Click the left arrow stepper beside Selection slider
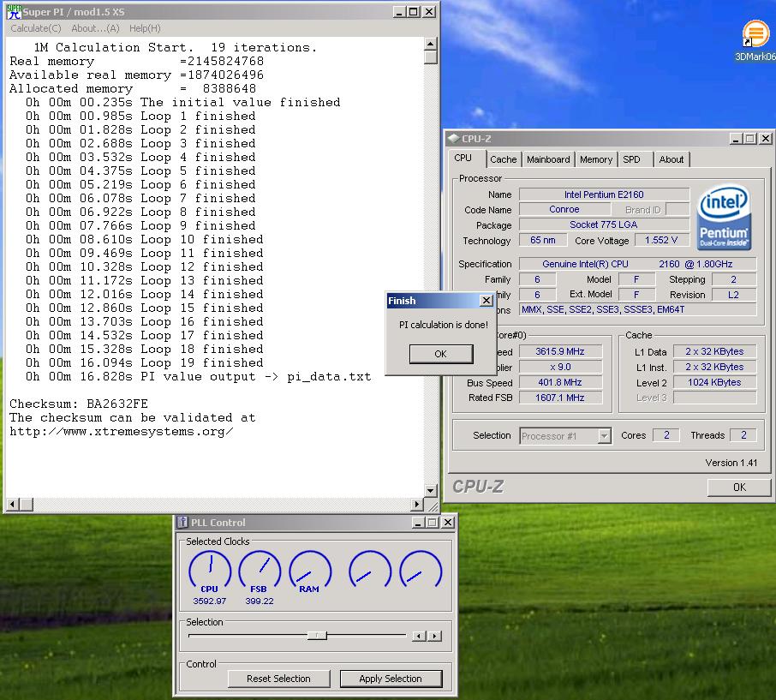This screenshot has width=776, height=700. click(419, 636)
